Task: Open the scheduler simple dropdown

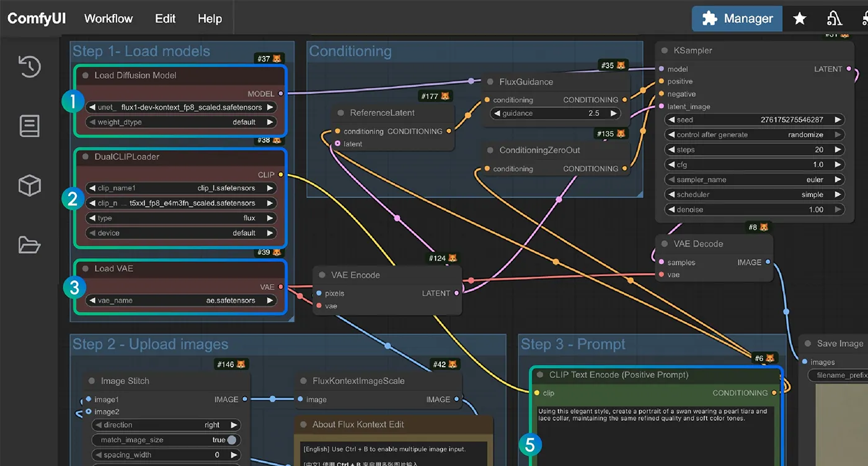Action: point(755,194)
